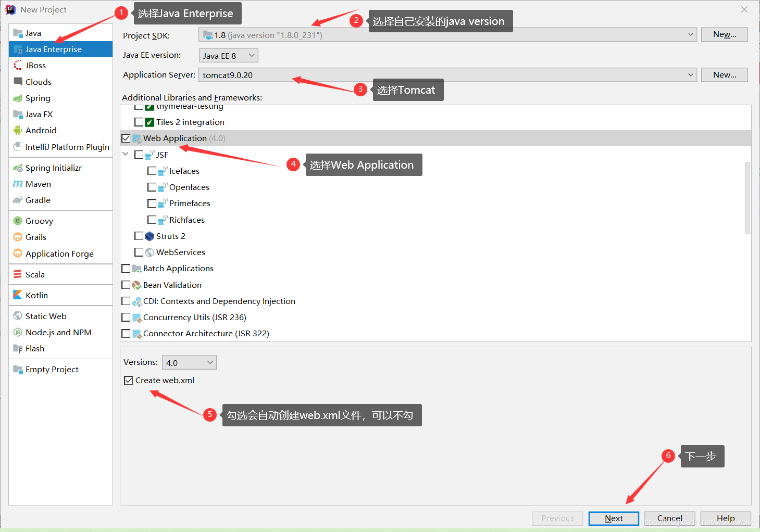Choose the Maven icon

click(18, 184)
